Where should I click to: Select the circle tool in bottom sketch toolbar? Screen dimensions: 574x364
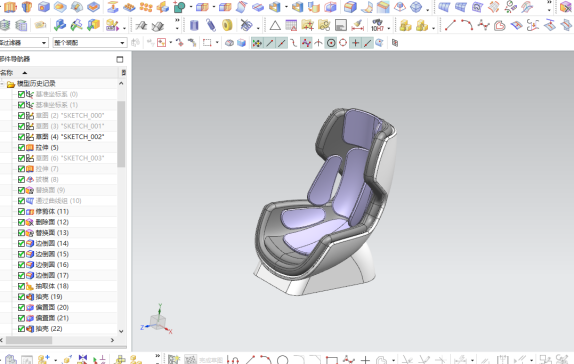pyautogui.click(x=282, y=360)
